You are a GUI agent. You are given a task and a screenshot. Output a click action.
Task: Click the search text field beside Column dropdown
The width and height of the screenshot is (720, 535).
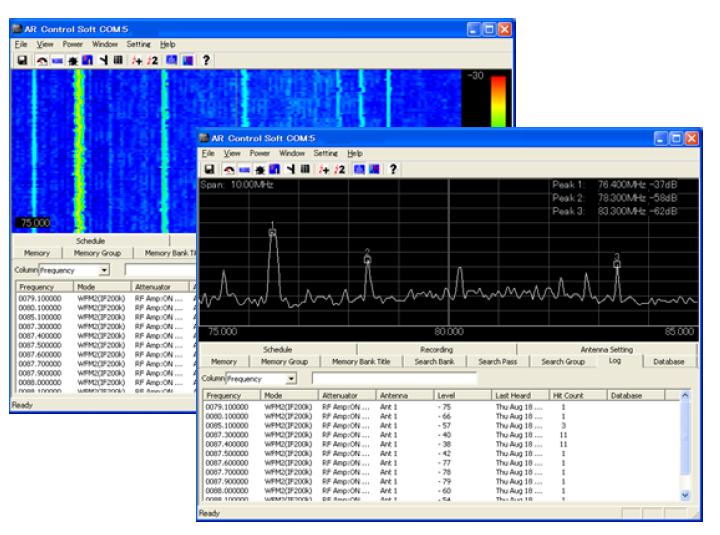coord(394,379)
